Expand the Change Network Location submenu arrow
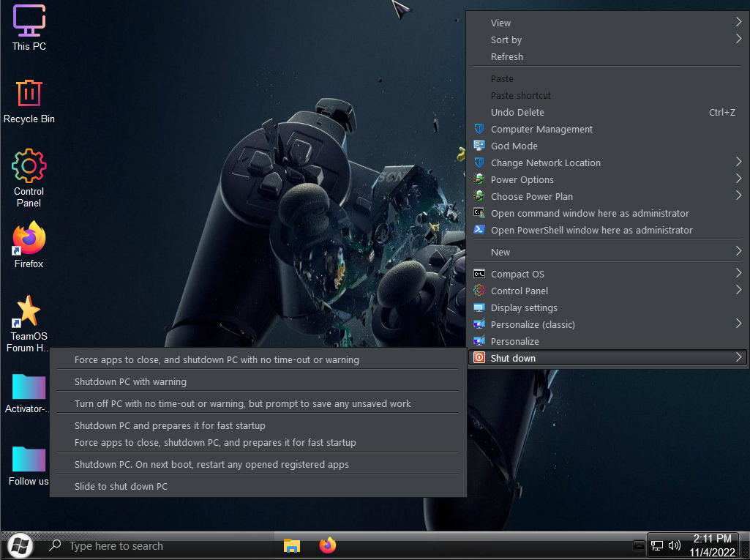 coord(738,162)
